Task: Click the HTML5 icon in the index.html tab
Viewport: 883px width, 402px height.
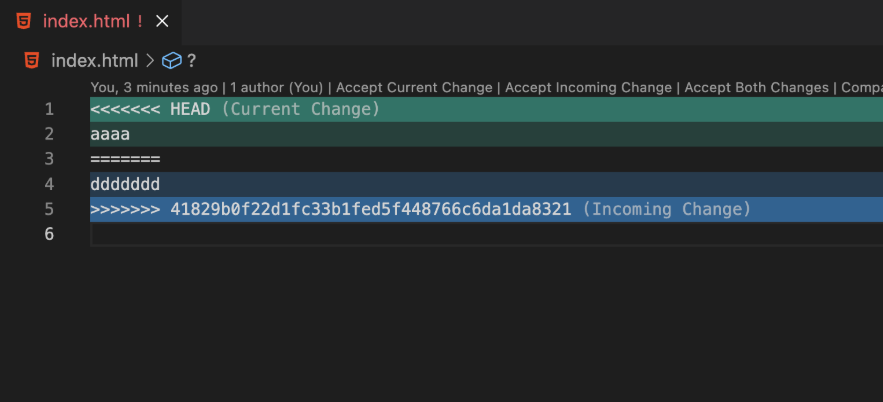Action: pos(24,22)
